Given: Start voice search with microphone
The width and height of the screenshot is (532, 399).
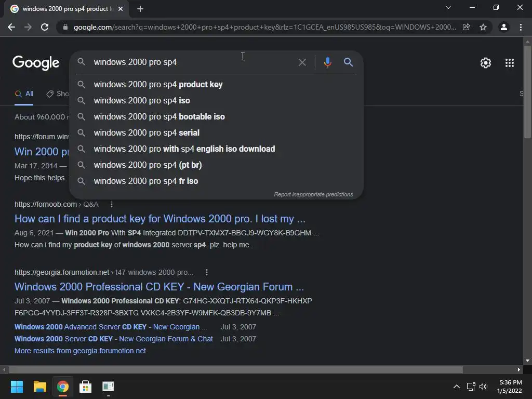Looking at the screenshot, I should [x=327, y=62].
